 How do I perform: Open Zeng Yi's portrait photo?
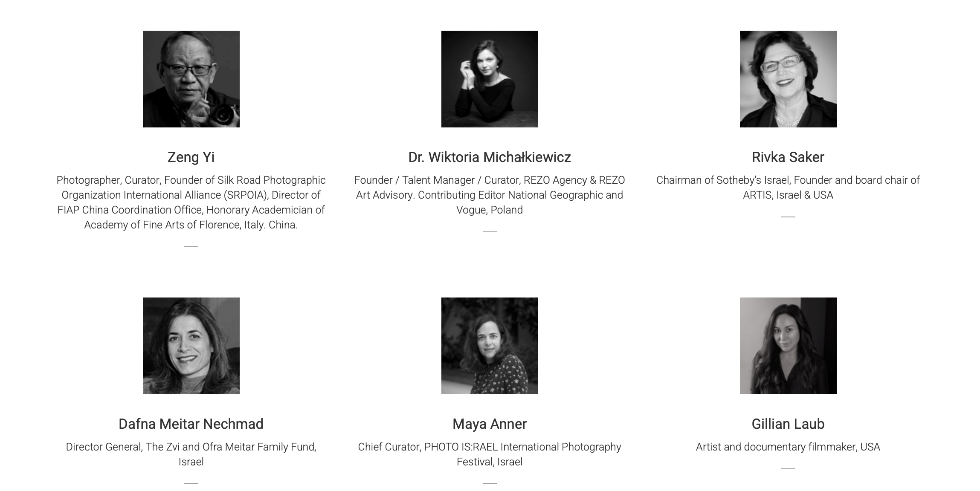191,79
